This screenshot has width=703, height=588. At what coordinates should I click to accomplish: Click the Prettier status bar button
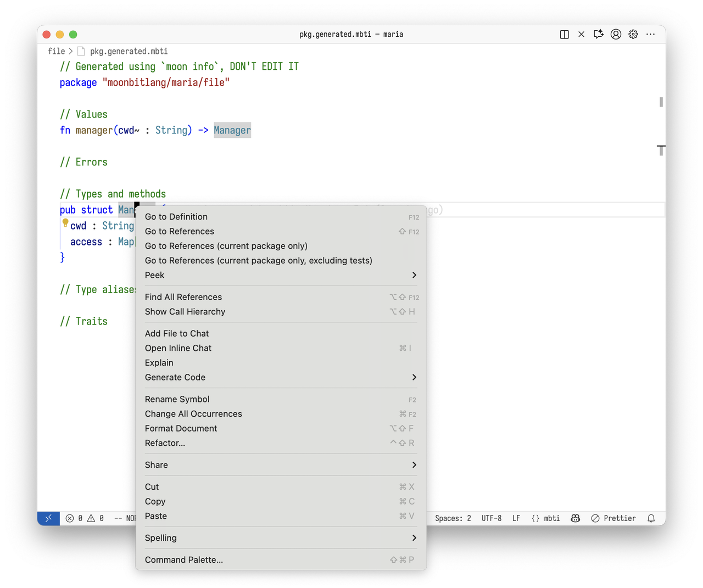[x=613, y=518]
